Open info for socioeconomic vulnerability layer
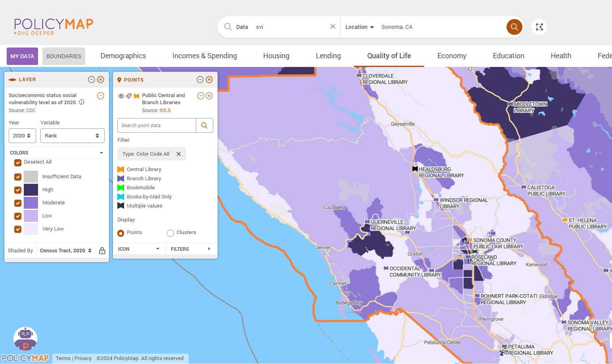612x364 pixels. tap(82, 102)
